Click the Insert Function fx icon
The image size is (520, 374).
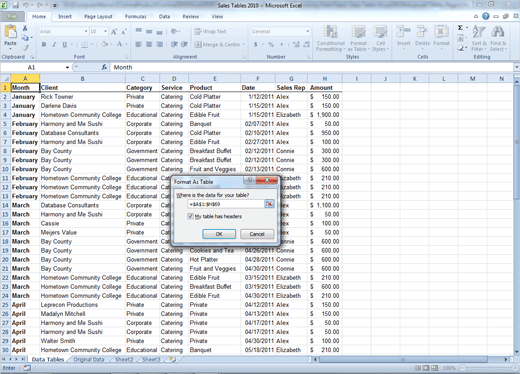(x=104, y=67)
